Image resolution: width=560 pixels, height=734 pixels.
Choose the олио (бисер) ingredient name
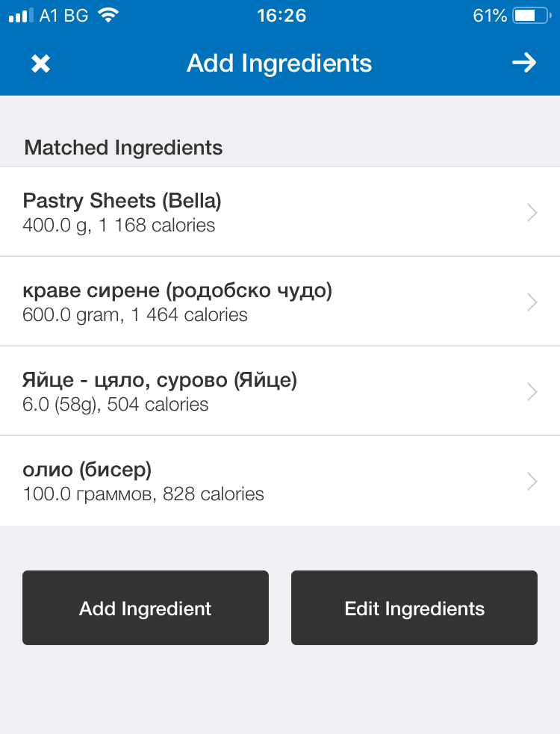87,470
